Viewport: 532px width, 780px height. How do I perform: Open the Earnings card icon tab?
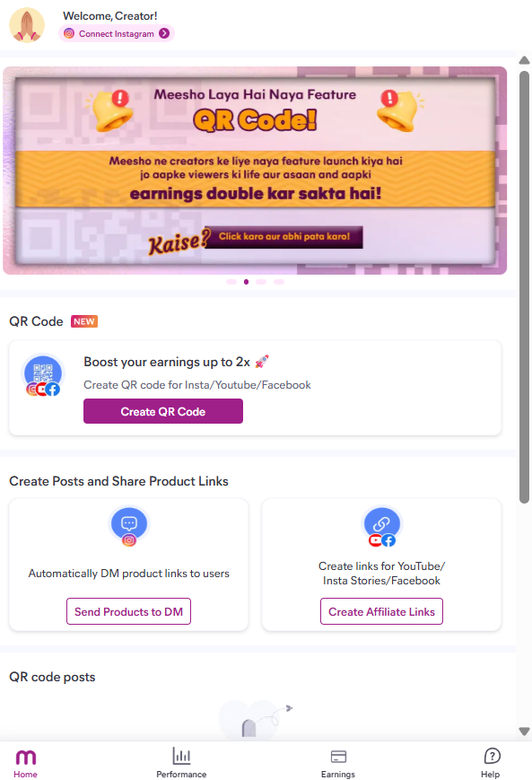point(338,763)
